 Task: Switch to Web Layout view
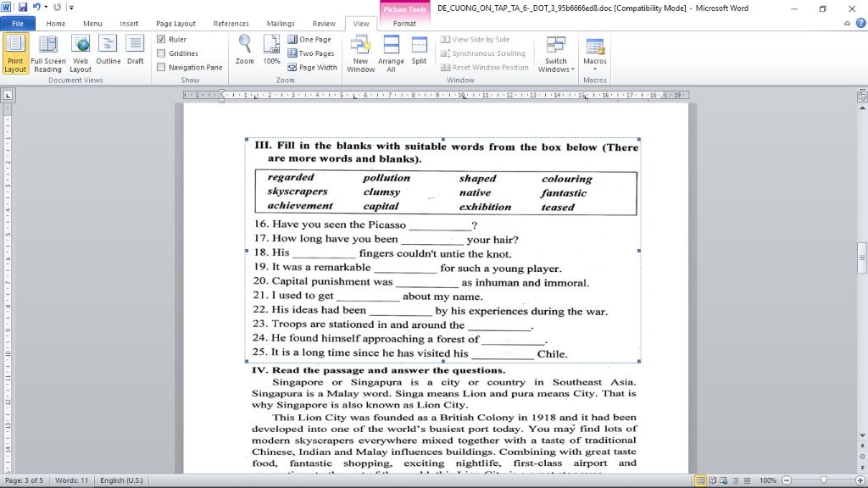pyautogui.click(x=81, y=53)
